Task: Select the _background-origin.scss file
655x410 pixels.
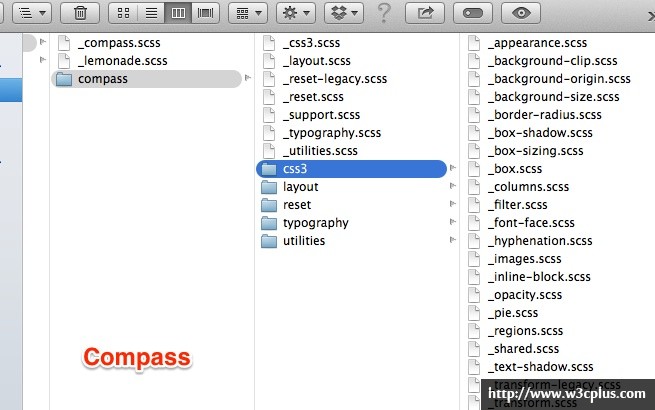Action: tap(559, 79)
